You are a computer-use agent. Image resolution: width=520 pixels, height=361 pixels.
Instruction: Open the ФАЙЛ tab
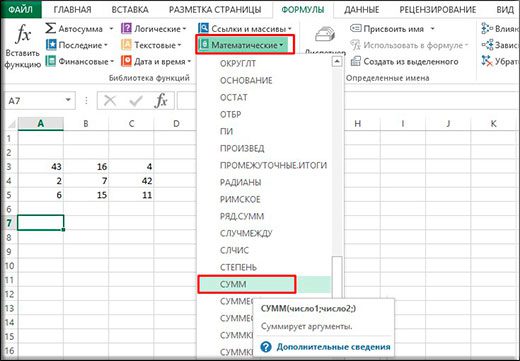click(20, 9)
